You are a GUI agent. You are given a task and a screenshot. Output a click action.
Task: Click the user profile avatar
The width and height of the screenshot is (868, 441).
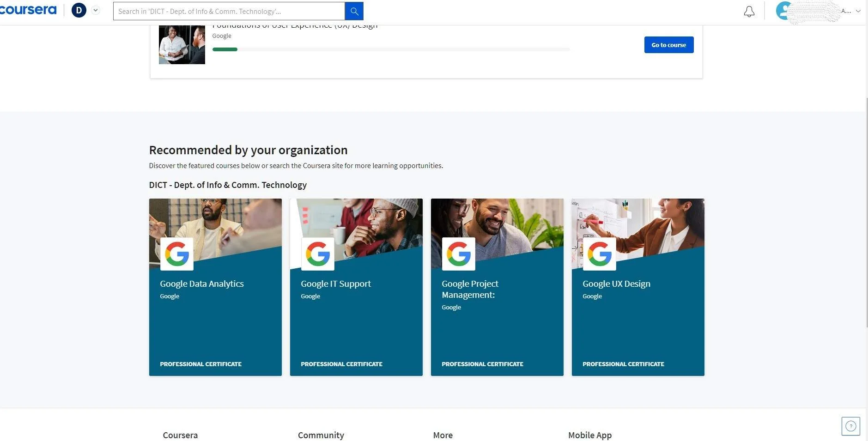[x=784, y=11]
